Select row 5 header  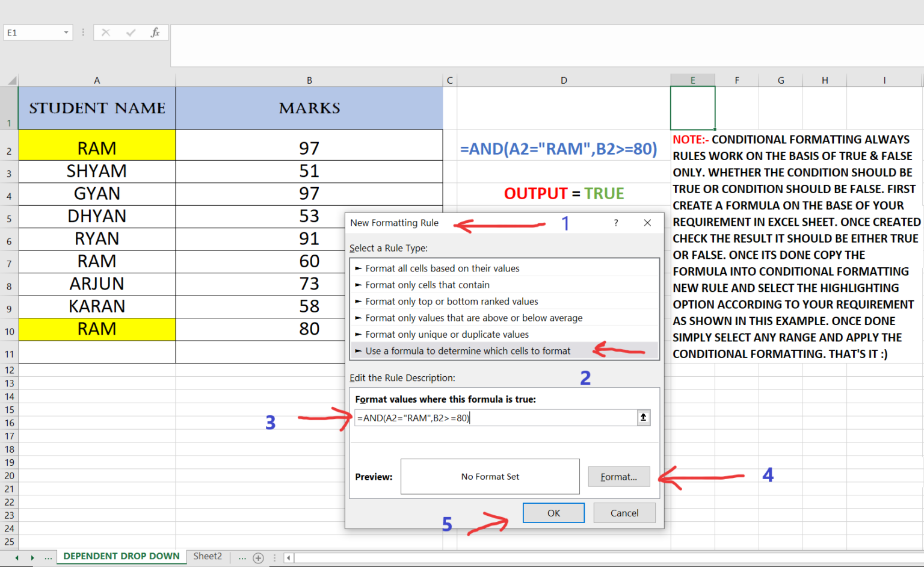pyautogui.click(x=9, y=217)
